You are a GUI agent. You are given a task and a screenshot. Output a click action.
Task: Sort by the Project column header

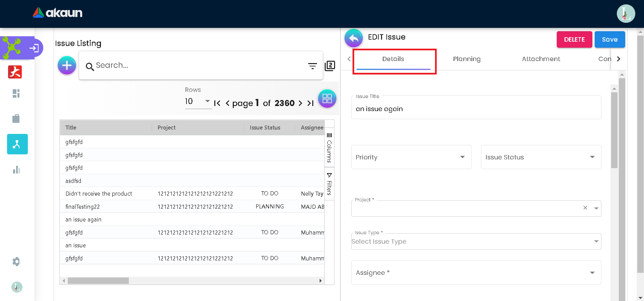click(198, 128)
